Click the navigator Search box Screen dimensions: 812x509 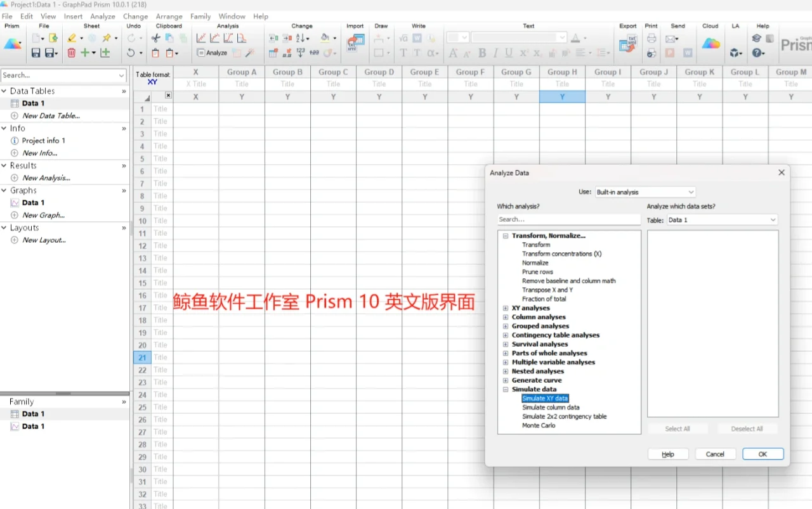point(63,75)
